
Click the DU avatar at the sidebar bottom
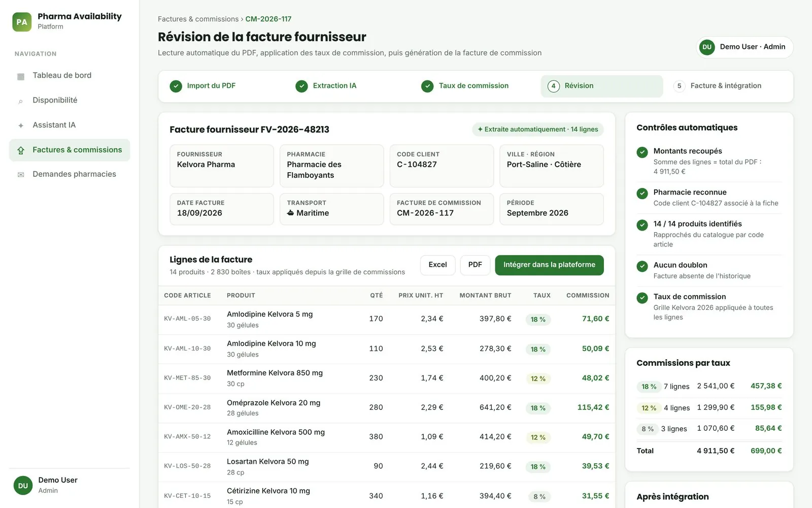[x=23, y=486]
